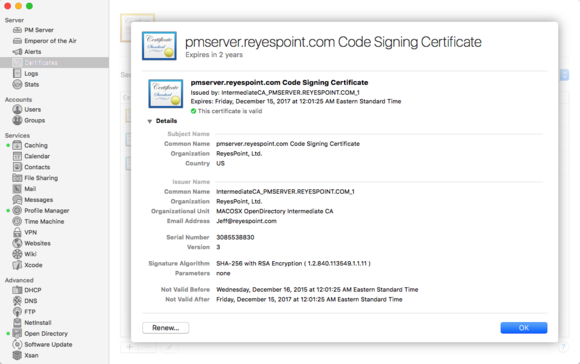The image size is (580, 364).
Task: Open the Software Update gear icon
Action: (17, 344)
